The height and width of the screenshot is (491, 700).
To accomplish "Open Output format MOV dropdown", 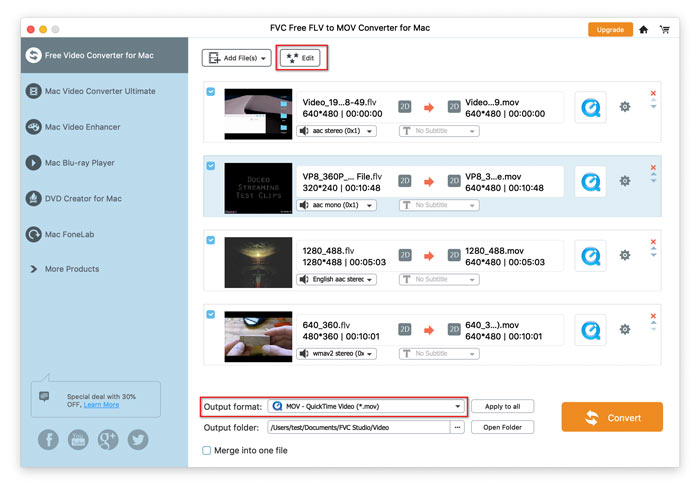I will coord(366,406).
